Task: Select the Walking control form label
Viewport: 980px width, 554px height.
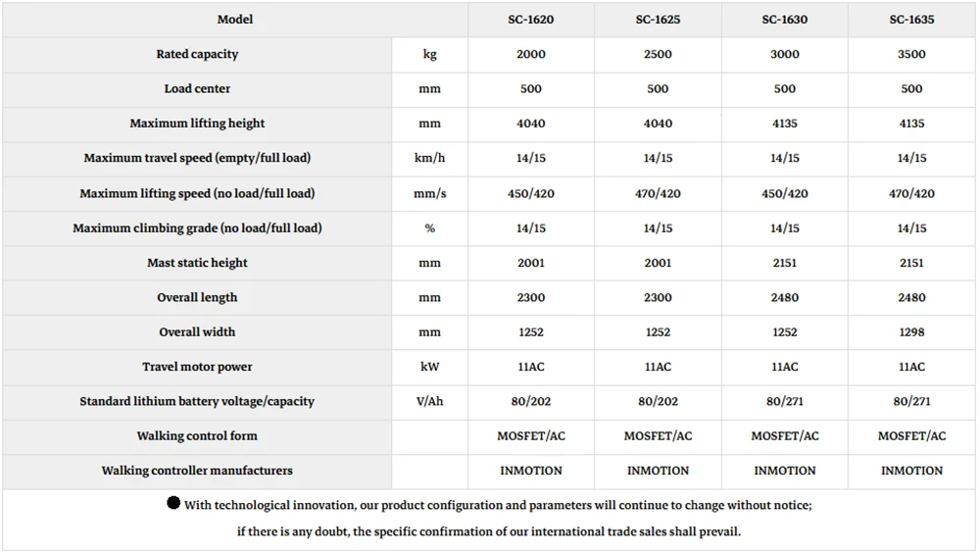Action: (197, 435)
